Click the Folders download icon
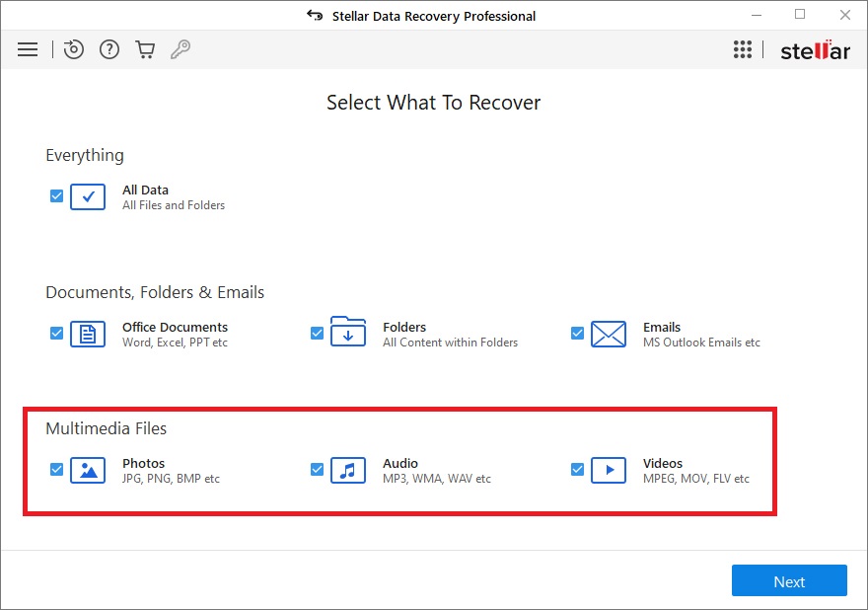Viewport: 868px width, 610px height. point(348,332)
